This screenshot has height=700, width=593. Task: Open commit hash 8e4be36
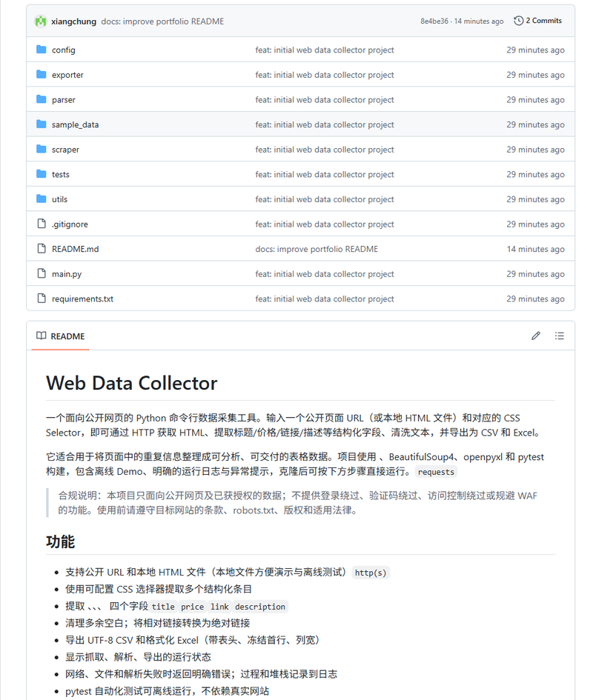(x=434, y=21)
